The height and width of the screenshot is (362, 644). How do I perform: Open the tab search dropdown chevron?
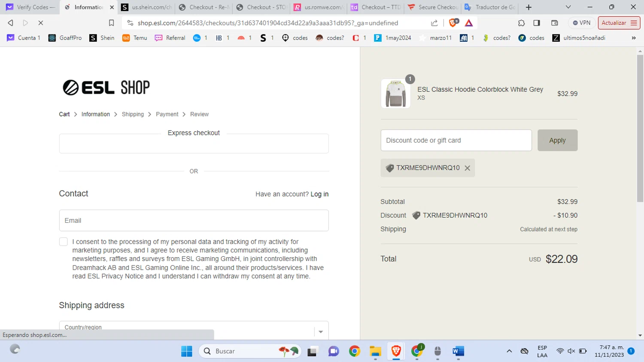pyautogui.click(x=568, y=7)
